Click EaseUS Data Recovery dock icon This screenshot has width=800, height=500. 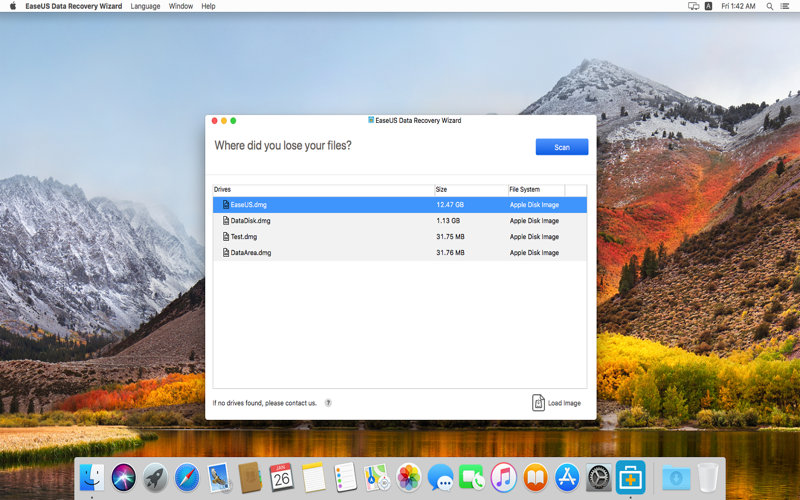631,477
